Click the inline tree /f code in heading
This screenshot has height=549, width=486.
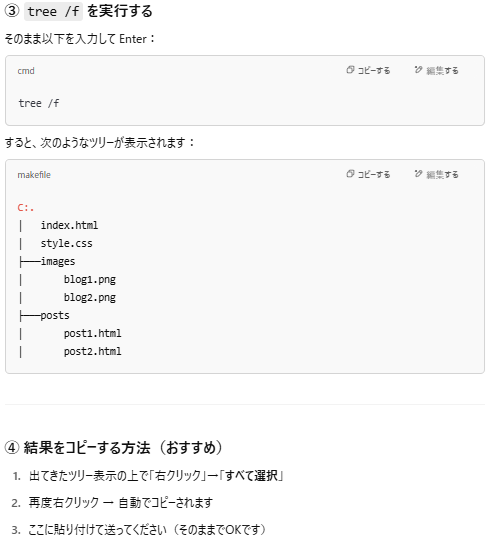tap(53, 12)
